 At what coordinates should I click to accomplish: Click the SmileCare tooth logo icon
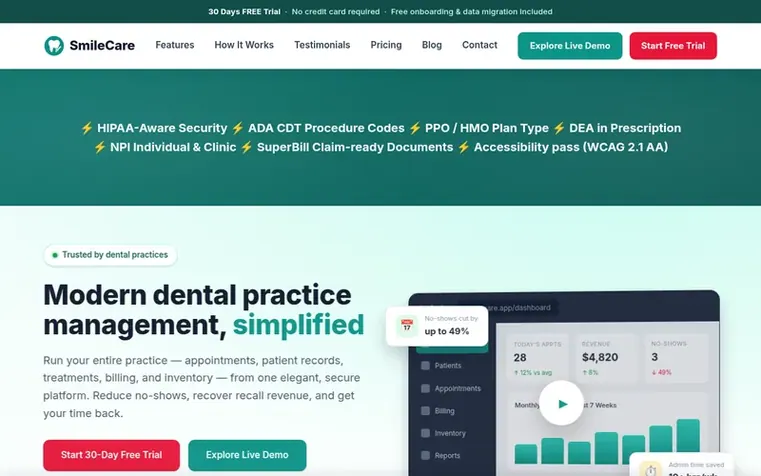[x=54, y=46]
